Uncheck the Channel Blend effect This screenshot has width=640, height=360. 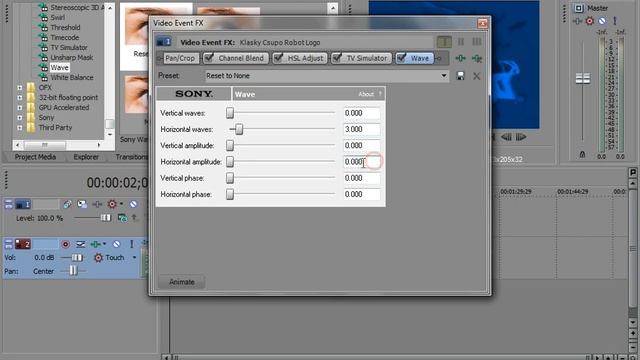pos(209,58)
